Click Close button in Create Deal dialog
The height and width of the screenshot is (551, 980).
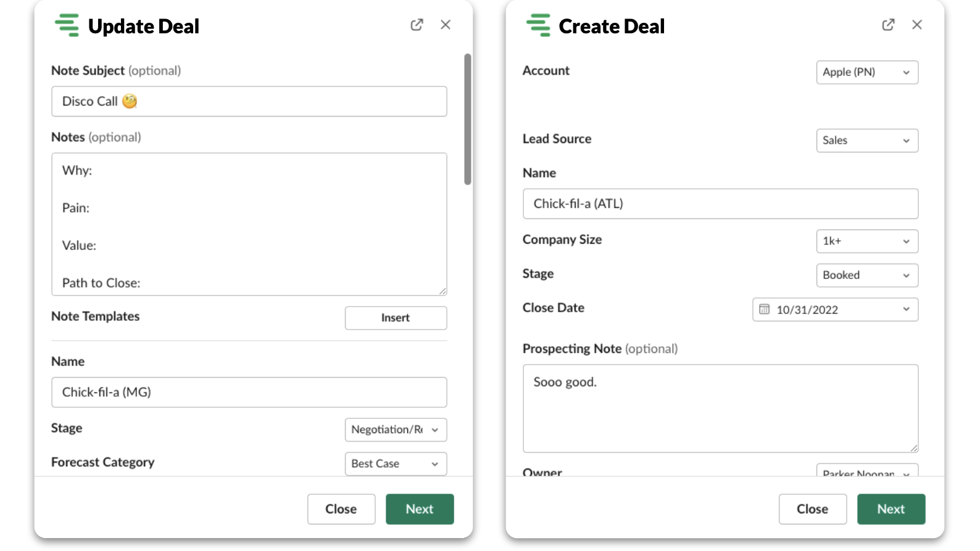click(x=812, y=509)
